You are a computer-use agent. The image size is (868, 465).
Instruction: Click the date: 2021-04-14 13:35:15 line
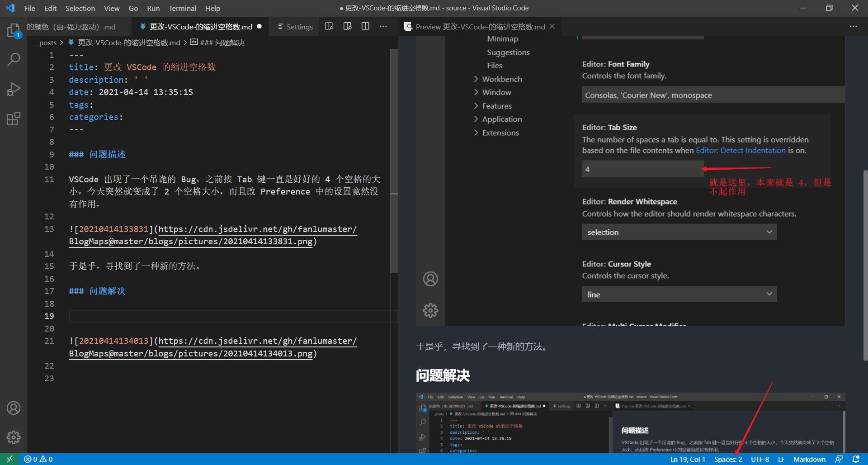coord(131,92)
